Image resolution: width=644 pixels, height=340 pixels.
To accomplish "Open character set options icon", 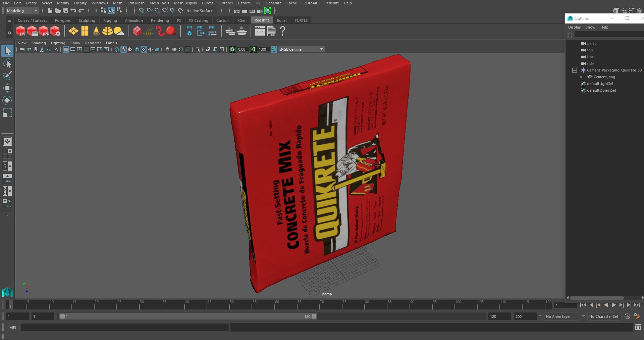I will (637, 316).
